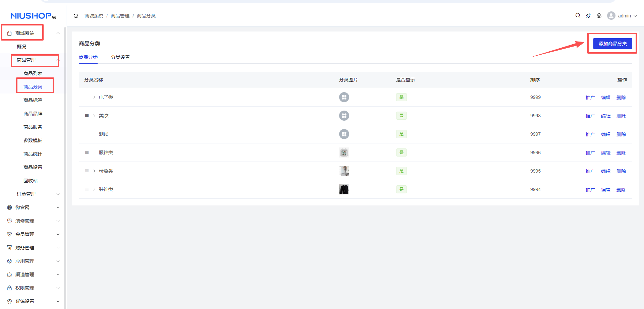Screen dimensions: 644x309
Task: Open the 服饰类 category thumbnail
Action: pos(344,152)
